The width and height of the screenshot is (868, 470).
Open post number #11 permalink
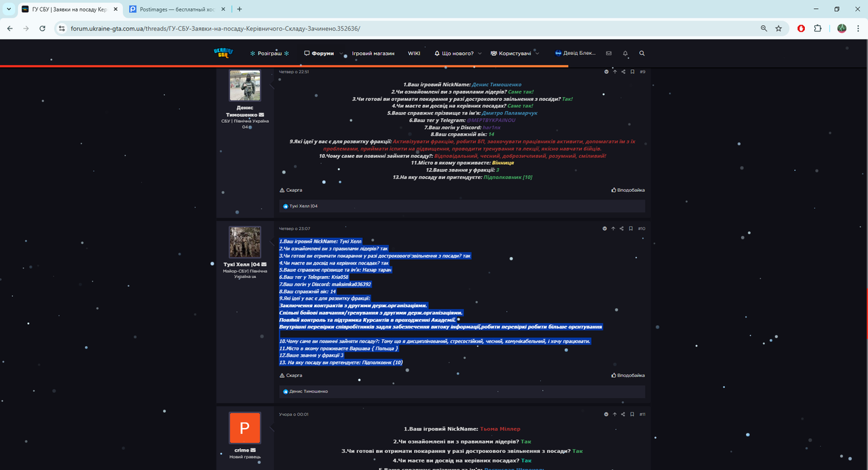point(642,414)
